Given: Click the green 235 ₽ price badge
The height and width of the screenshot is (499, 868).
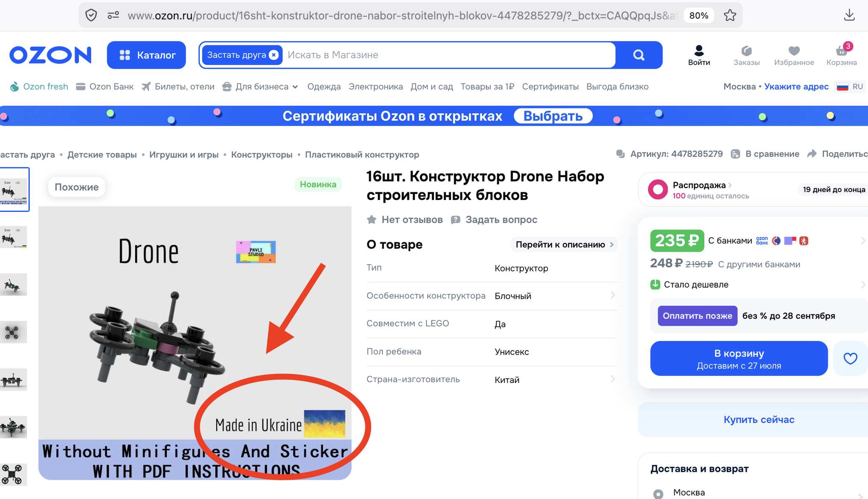Looking at the screenshot, I should coord(677,241).
